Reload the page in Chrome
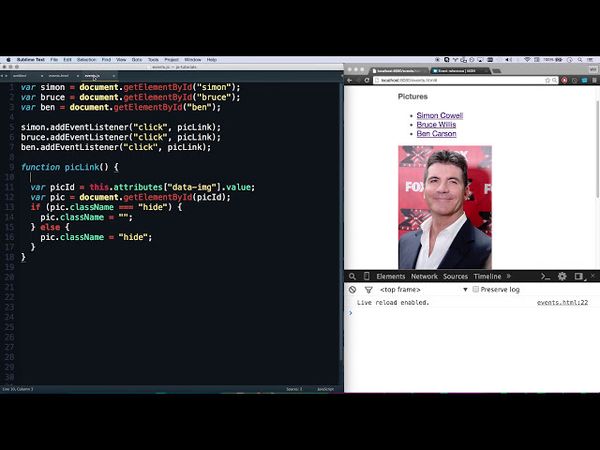Screen dimensions: 600x450 (367, 80)
